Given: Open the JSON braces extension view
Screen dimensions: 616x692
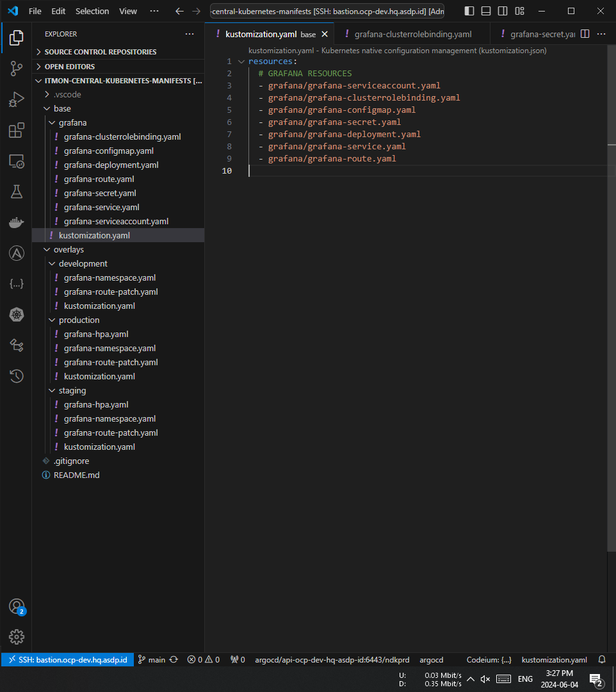Looking at the screenshot, I should (x=16, y=284).
